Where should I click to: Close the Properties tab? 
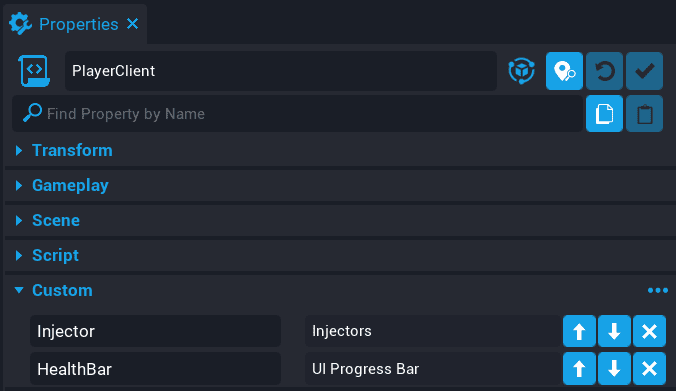click(x=133, y=24)
